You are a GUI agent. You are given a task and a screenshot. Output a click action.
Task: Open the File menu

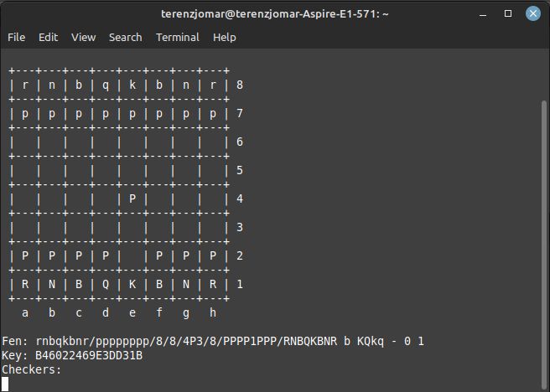click(16, 37)
